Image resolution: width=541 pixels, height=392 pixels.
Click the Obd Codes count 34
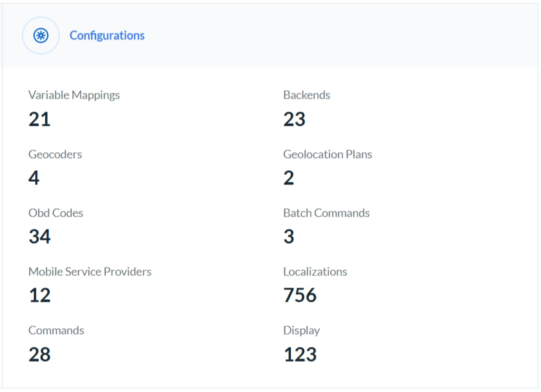(x=39, y=237)
